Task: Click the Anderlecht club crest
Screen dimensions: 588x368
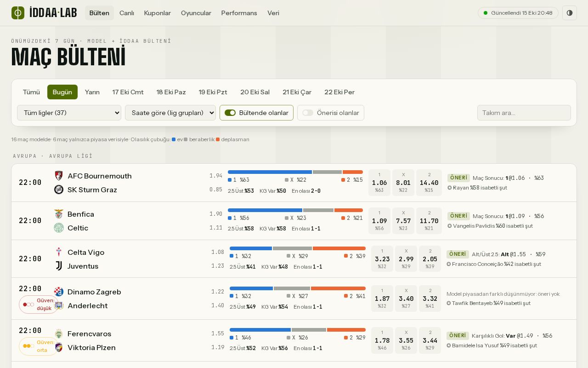Action: pyautogui.click(x=59, y=305)
